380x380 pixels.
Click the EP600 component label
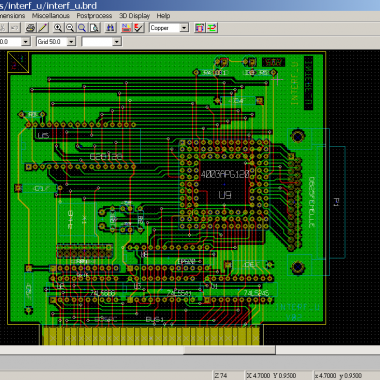(x=186, y=262)
